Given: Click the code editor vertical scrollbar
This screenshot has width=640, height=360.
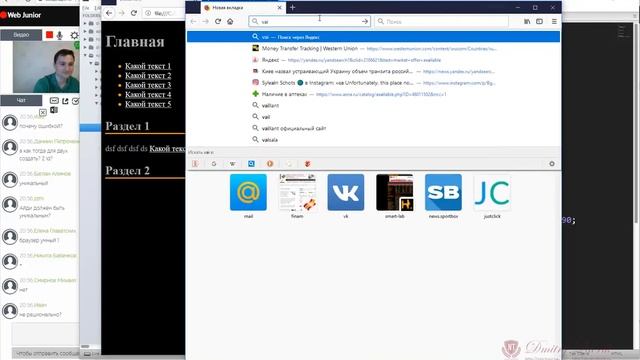Looking at the screenshot, I should pos(636,122).
